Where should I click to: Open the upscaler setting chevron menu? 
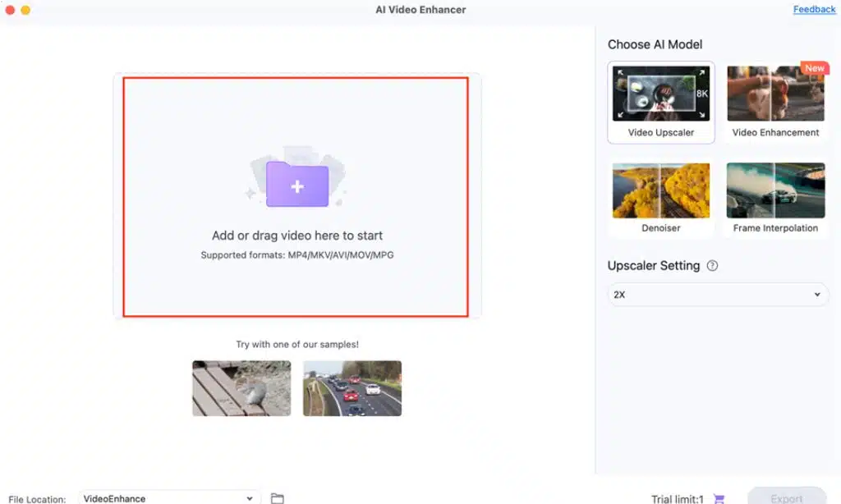coord(816,294)
